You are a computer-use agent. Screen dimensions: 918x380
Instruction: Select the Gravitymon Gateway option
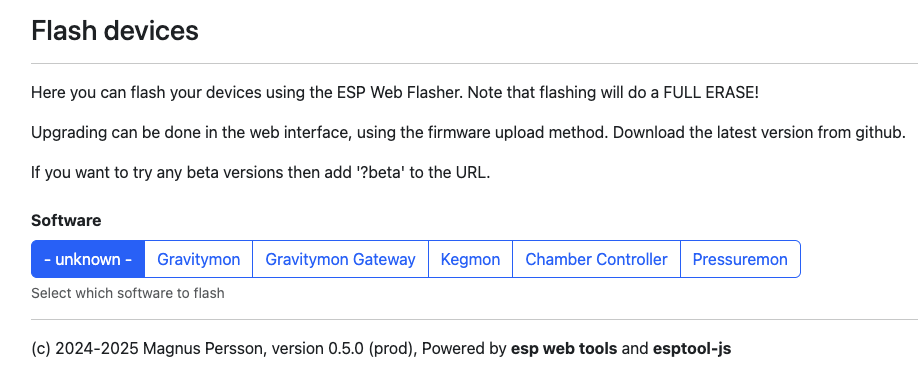[x=340, y=259]
